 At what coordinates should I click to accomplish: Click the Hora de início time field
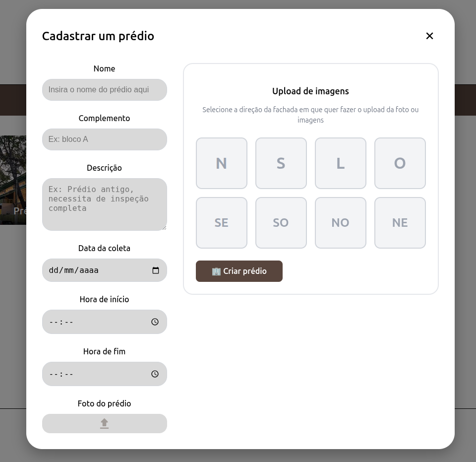tap(105, 322)
